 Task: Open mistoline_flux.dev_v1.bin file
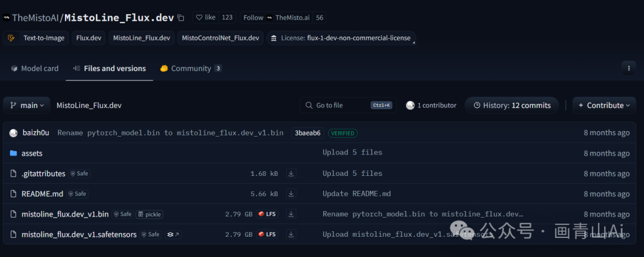point(65,214)
